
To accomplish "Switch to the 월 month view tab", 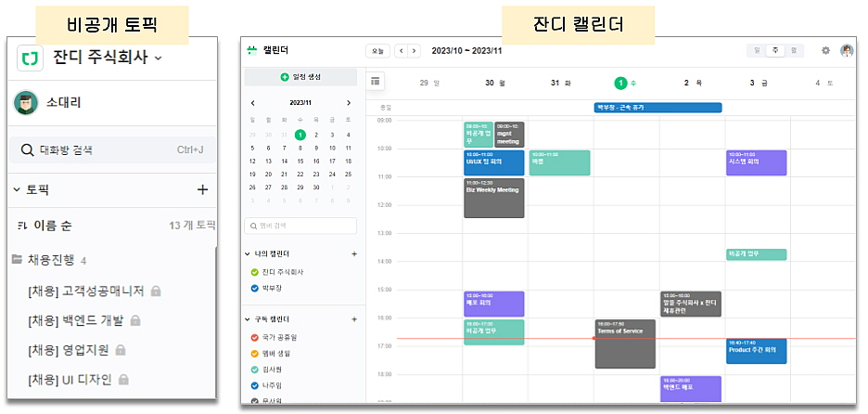I will pyautogui.click(x=793, y=51).
